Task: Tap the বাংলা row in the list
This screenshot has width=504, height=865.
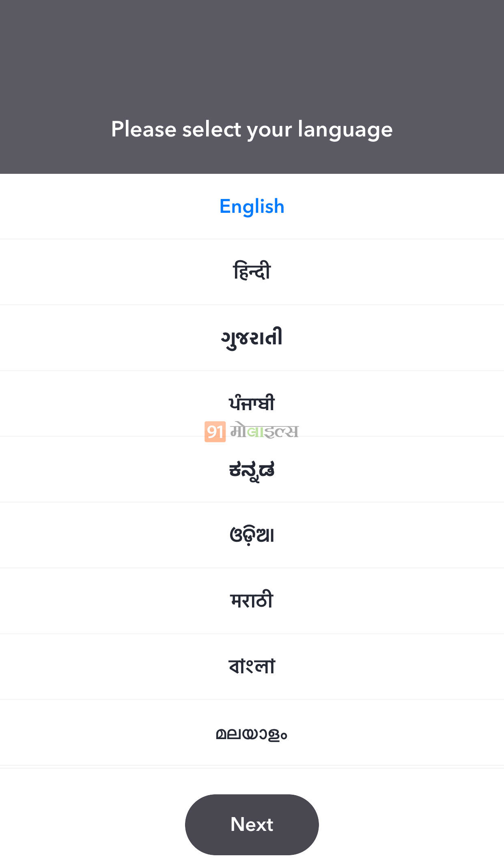Action: pos(252,666)
